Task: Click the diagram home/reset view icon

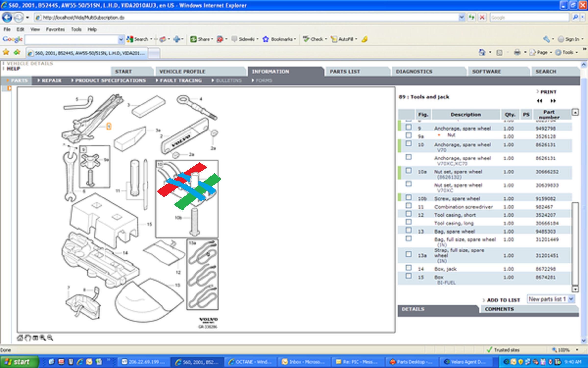Action: (x=20, y=338)
